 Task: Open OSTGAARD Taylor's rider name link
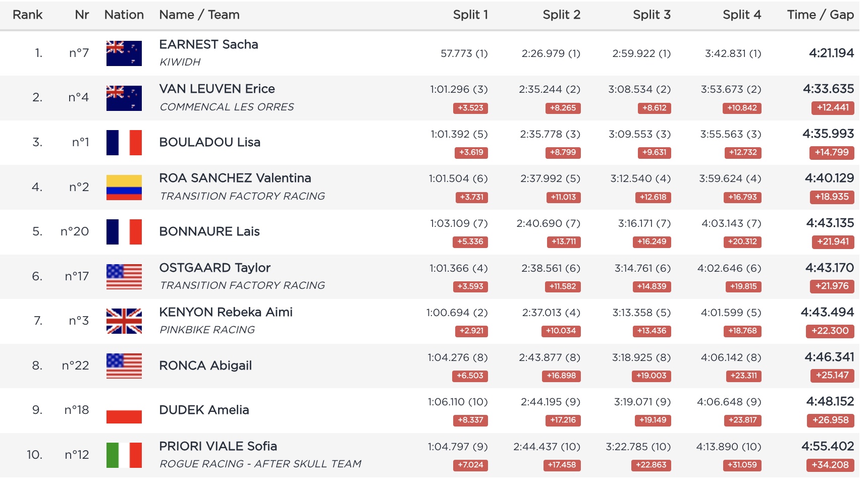214,268
